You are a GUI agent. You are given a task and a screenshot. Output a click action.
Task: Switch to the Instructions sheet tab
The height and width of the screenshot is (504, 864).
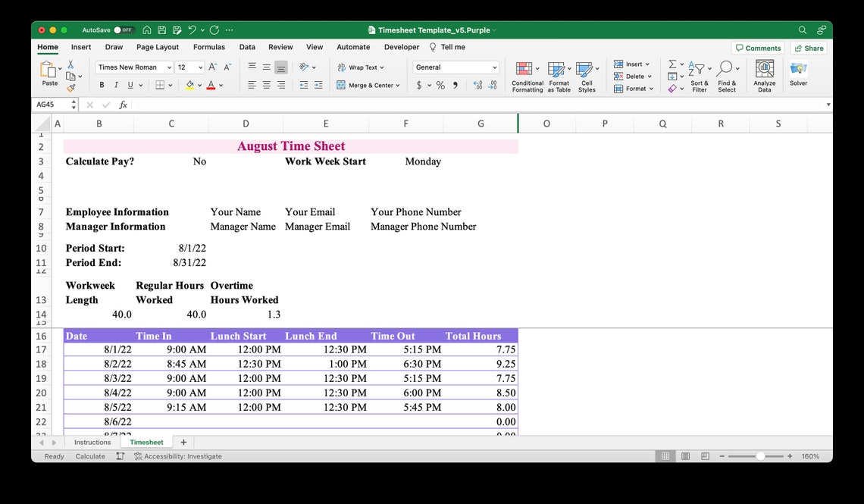[x=92, y=442]
